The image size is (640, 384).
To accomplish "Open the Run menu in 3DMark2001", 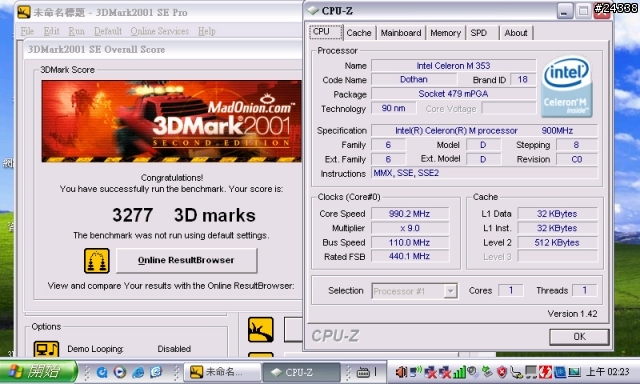I will [x=76, y=31].
